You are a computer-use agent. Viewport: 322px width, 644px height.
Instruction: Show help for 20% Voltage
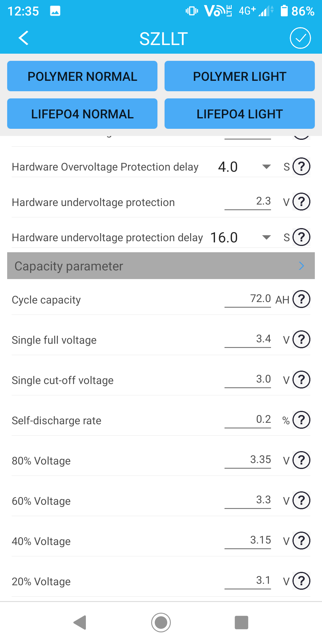pyautogui.click(x=301, y=581)
